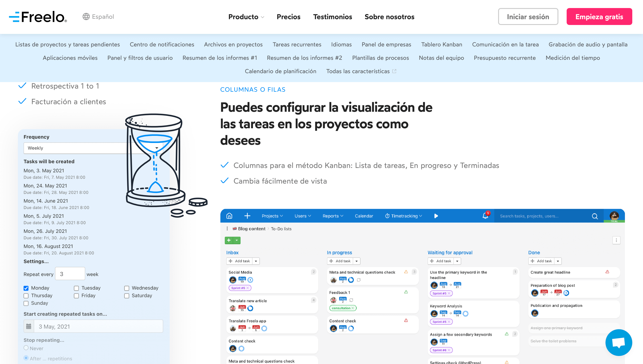This screenshot has height=364, width=643.
Task: Click the Projects dropdown in the navigation bar
Action: click(x=271, y=216)
